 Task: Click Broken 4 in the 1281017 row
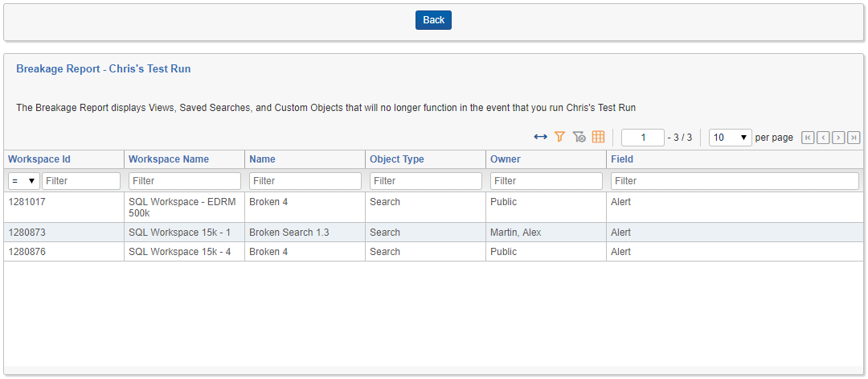(x=305, y=208)
